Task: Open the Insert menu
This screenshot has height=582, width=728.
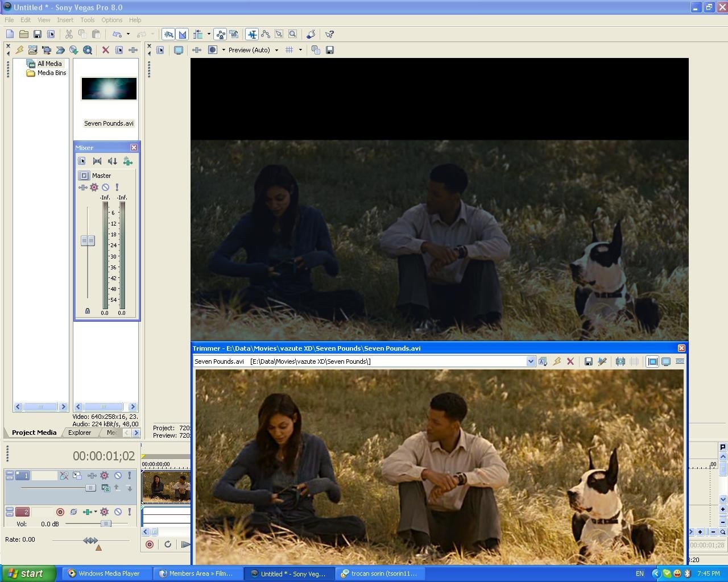Action: click(x=65, y=20)
